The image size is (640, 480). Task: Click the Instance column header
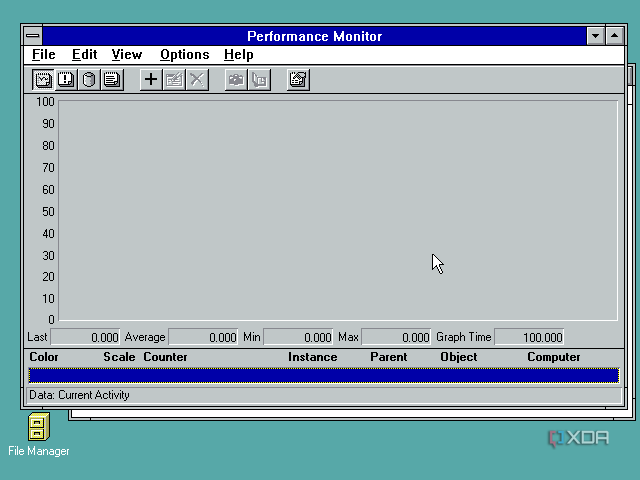tap(313, 357)
